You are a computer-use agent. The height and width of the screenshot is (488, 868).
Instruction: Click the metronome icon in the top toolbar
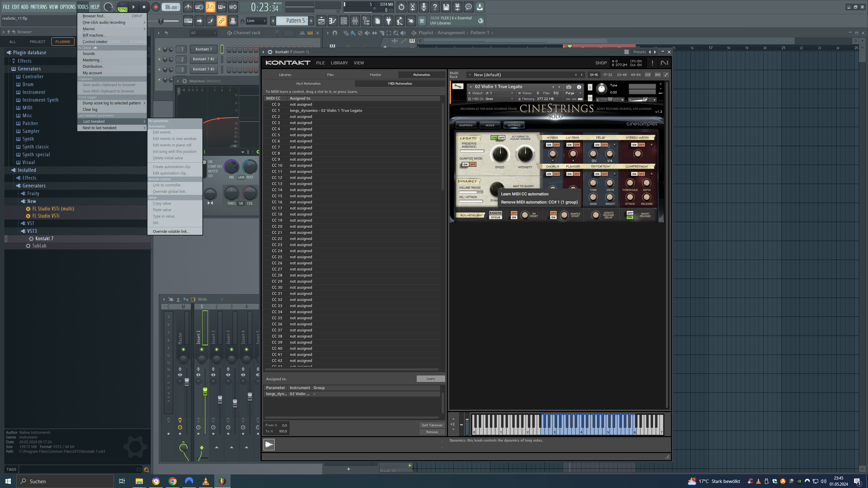(x=188, y=7)
